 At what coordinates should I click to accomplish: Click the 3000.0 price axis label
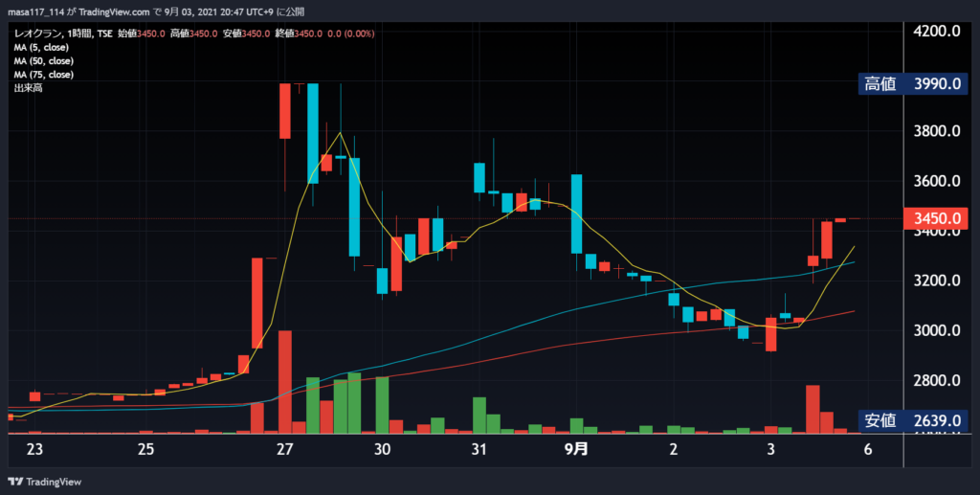(x=937, y=330)
